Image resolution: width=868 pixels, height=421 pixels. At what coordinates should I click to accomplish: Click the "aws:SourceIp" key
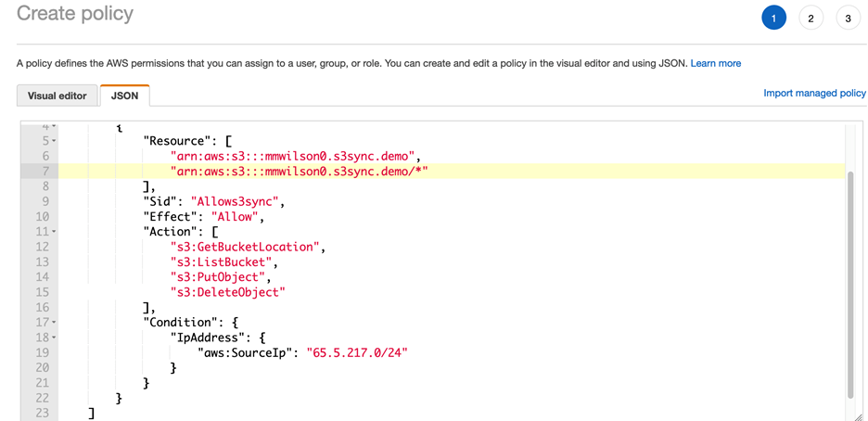[x=245, y=352]
